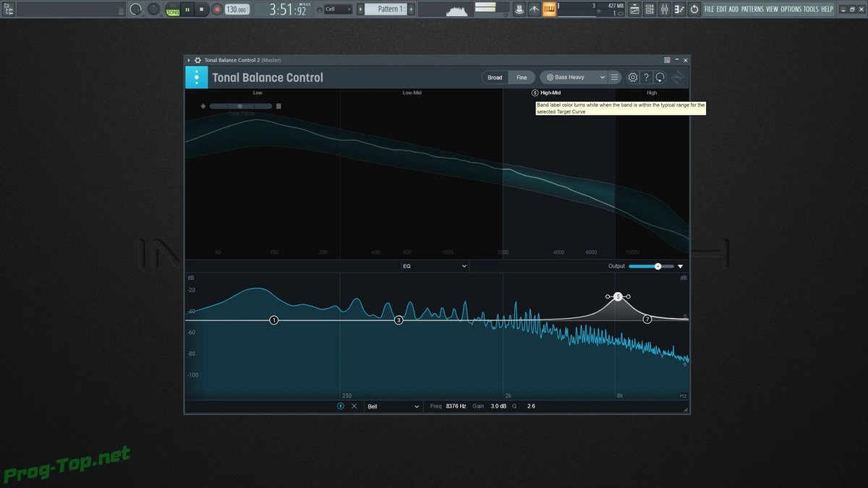This screenshot has height=488, width=868.
Task: Open the Channel rack icon
Action: [x=650, y=9]
